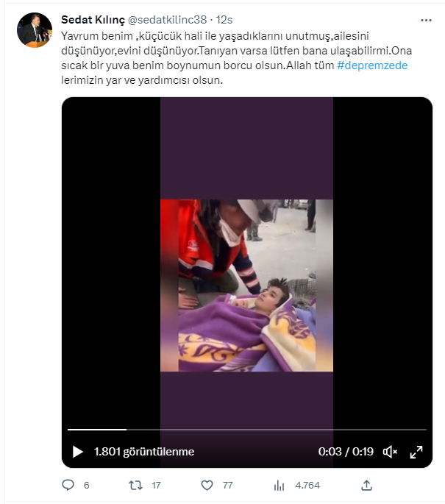Click the video frame showing the child

tap(246, 285)
